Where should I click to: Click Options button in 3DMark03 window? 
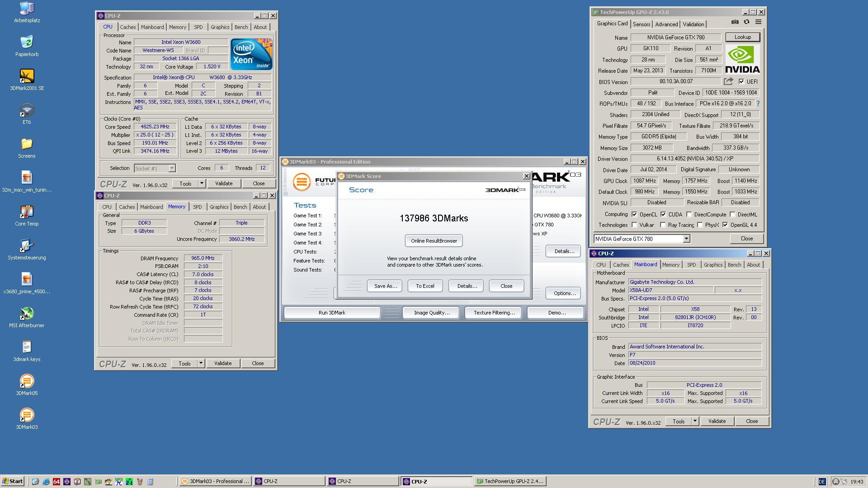(x=563, y=293)
